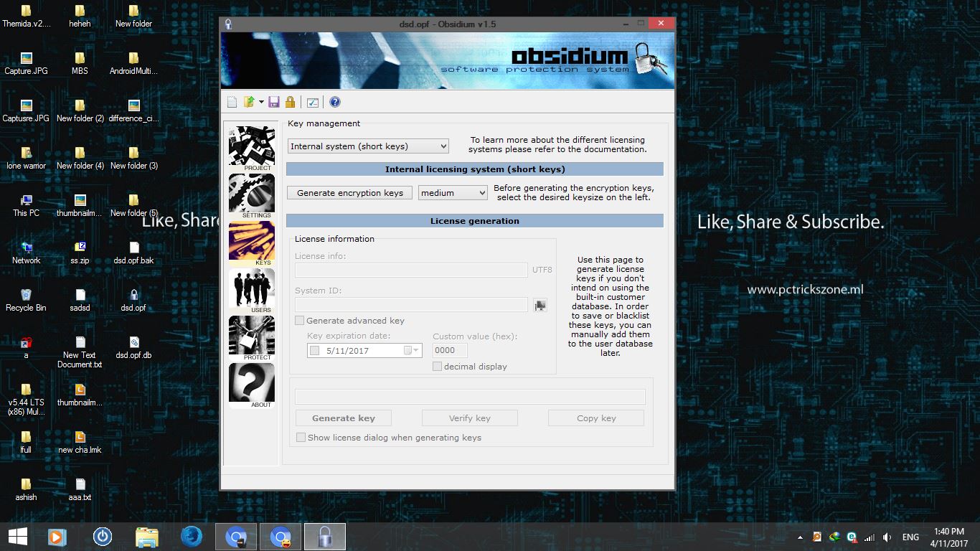
Task: Select the AndroidMulti folder on desktop
Action: tap(133, 63)
